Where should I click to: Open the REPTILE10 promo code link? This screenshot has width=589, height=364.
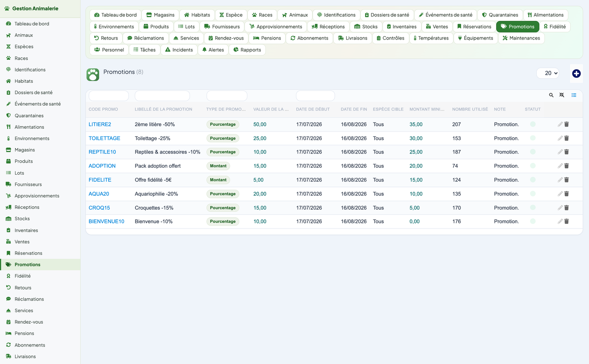102,152
